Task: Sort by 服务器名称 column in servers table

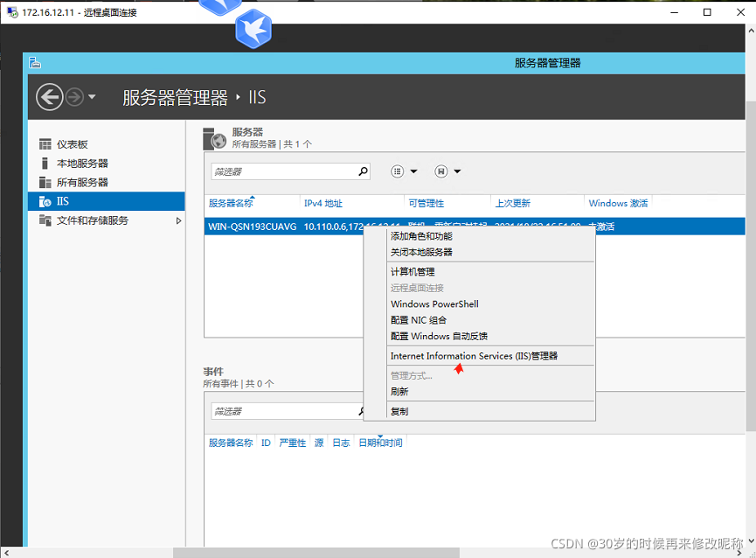Action: (231, 204)
